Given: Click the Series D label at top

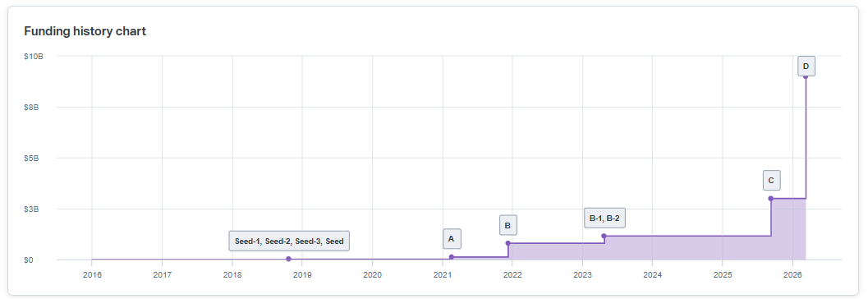Looking at the screenshot, I should [x=806, y=67].
